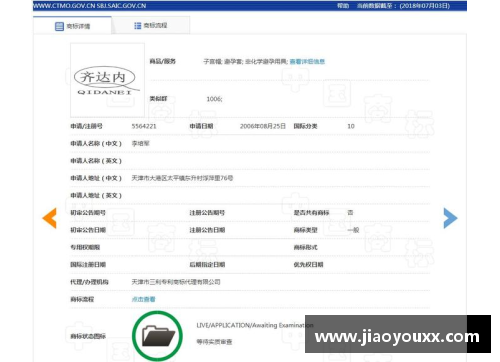Select the 申请/注册号 field label
The height and width of the screenshot is (362, 500).
point(86,126)
